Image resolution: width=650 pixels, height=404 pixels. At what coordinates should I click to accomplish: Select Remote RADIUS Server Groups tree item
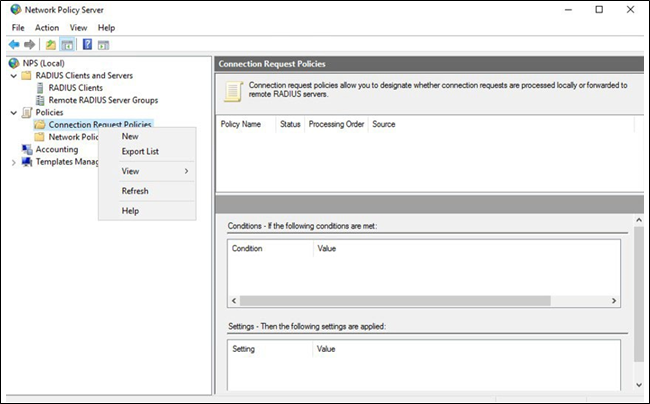(x=103, y=100)
